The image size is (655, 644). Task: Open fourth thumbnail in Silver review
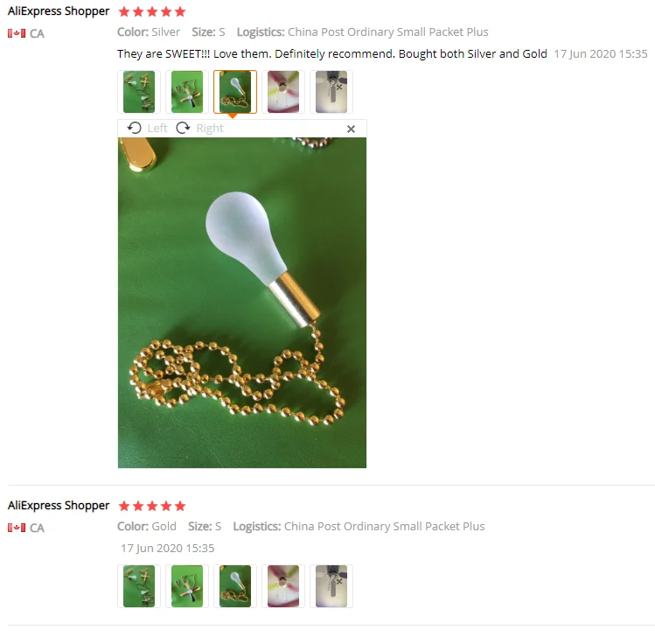(283, 92)
